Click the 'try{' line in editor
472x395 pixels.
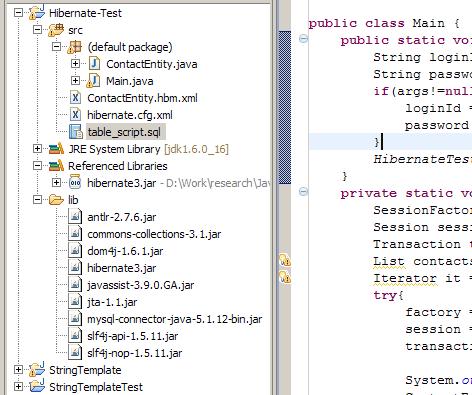tap(388, 295)
